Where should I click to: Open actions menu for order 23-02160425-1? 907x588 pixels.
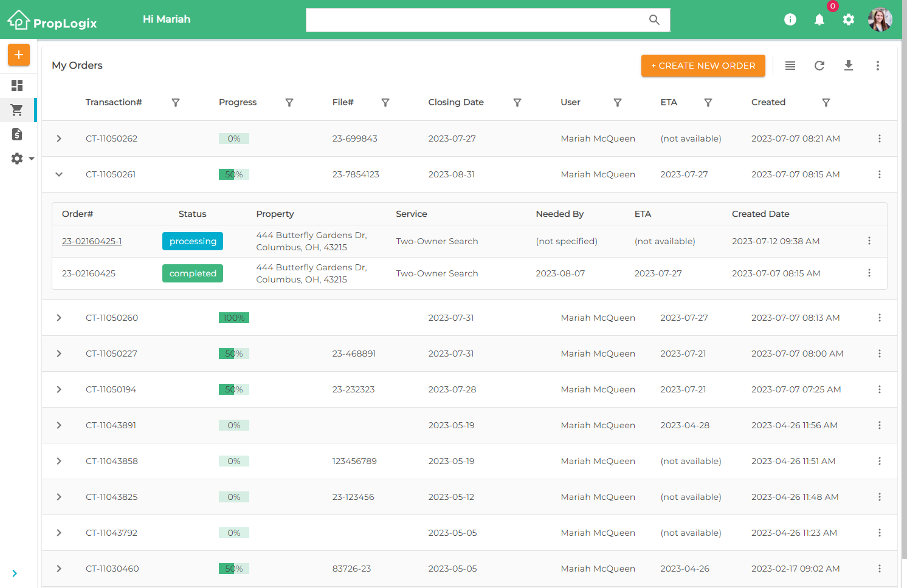pos(869,241)
